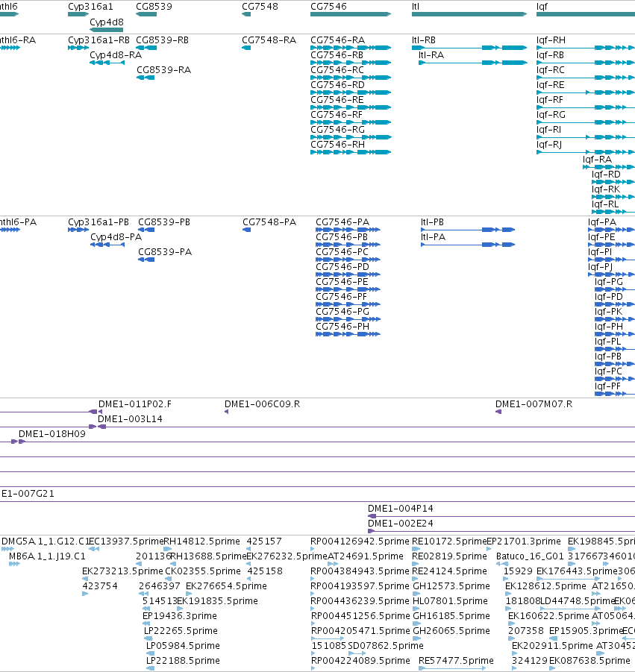Click the CG7548-PA protein label
Image resolution: width=635 pixels, height=672 pixels.
tap(269, 222)
